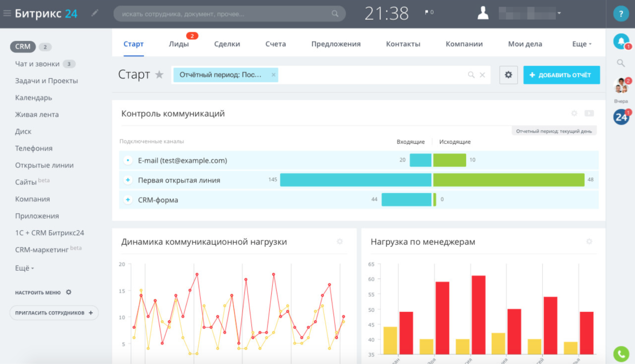Open the Еще tab dropdown
635x364 pixels.
coord(582,44)
